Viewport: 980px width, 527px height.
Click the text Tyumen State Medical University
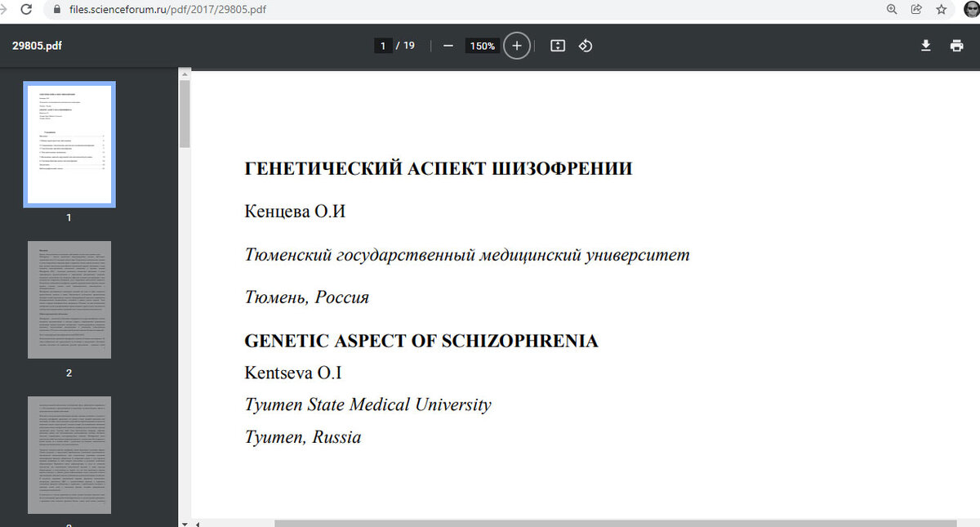(368, 405)
